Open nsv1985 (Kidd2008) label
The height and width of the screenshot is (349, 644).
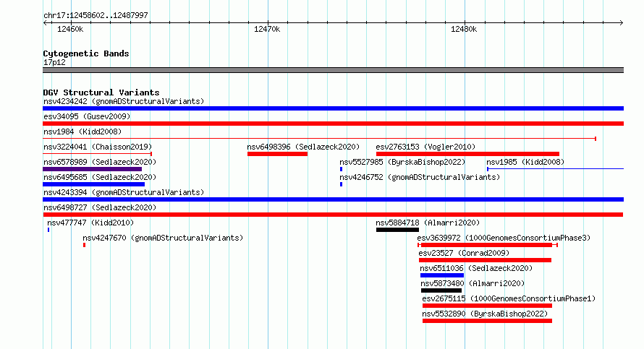point(525,162)
